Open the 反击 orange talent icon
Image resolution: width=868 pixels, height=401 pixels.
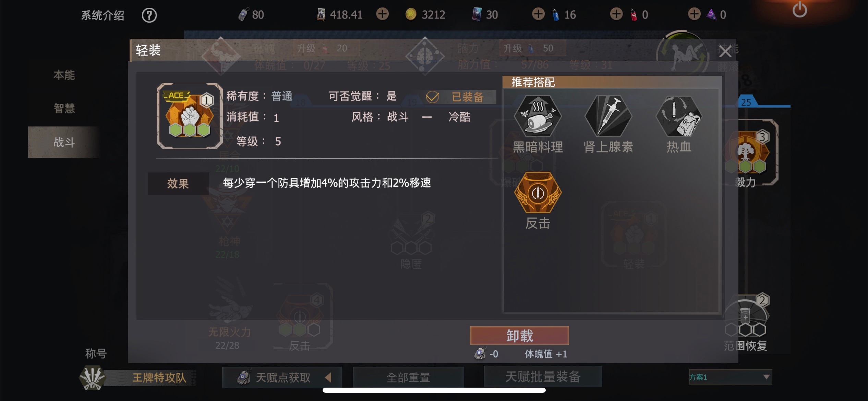[x=538, y=193]
